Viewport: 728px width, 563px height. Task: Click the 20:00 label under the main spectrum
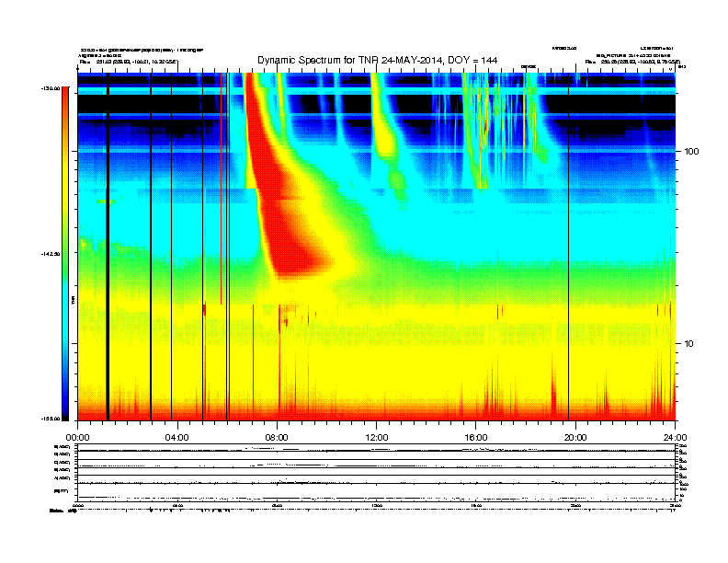tap(575, 438)
